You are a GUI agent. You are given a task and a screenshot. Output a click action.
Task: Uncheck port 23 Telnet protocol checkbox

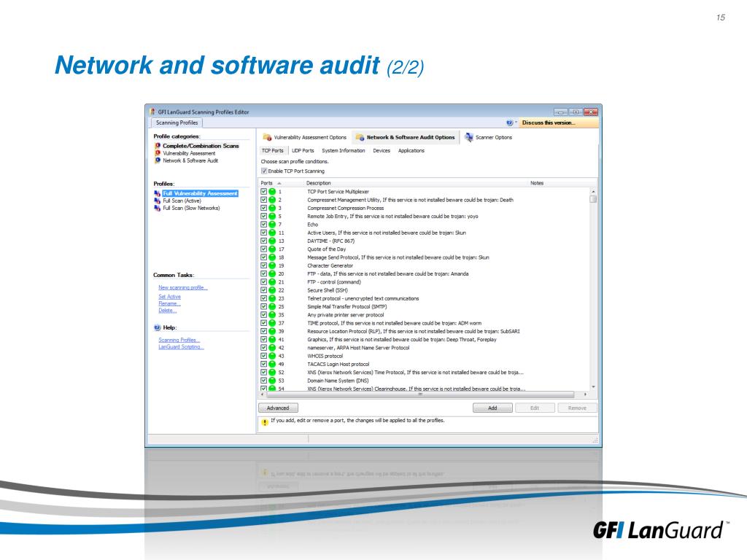point(263,298)
